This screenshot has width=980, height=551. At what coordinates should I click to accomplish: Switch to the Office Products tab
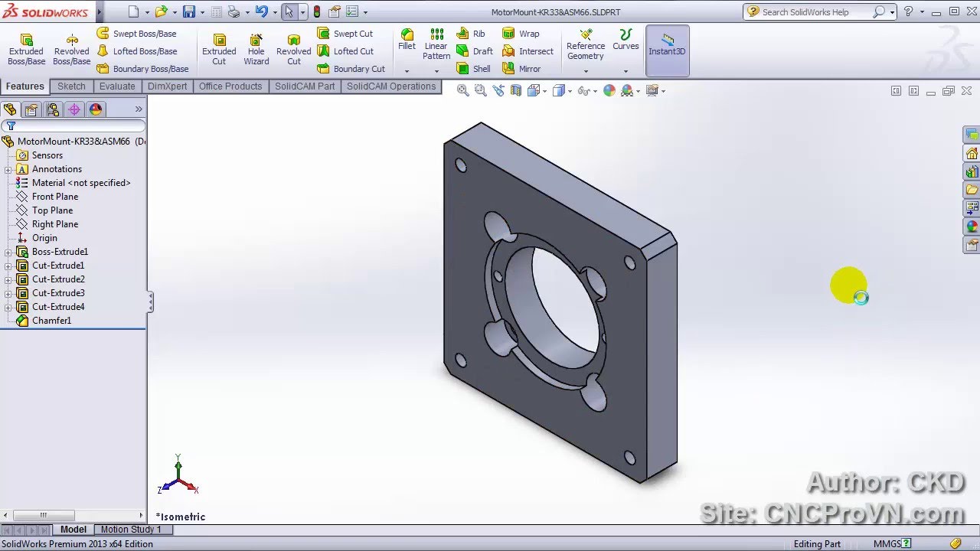point(230,86)
